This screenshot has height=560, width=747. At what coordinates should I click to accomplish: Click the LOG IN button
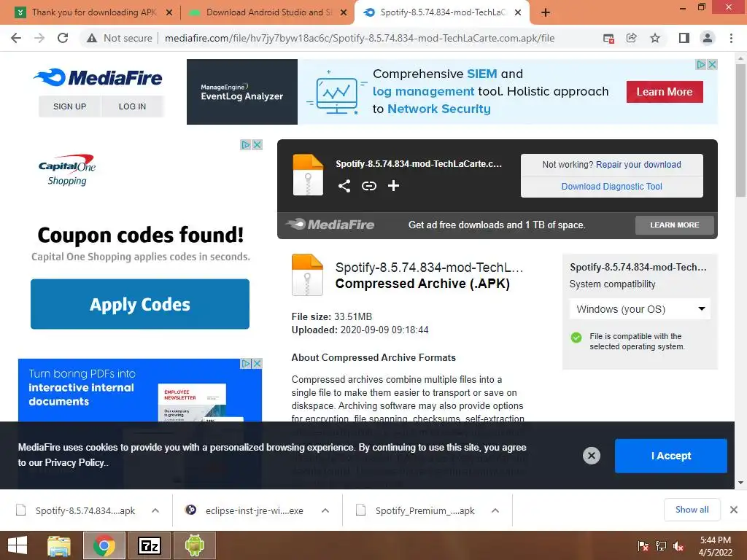pos(133,106)
